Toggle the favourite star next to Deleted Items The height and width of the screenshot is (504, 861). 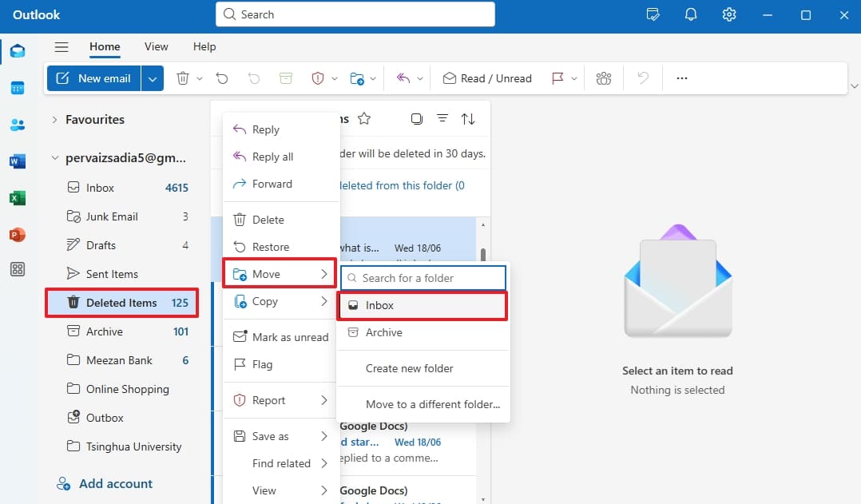[364, 117]
